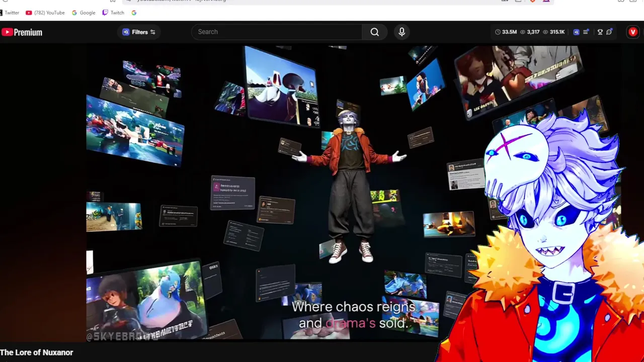Open the (782) YouTube bookmark
This screenshot has height=362, width=644.
click(45, 13)
